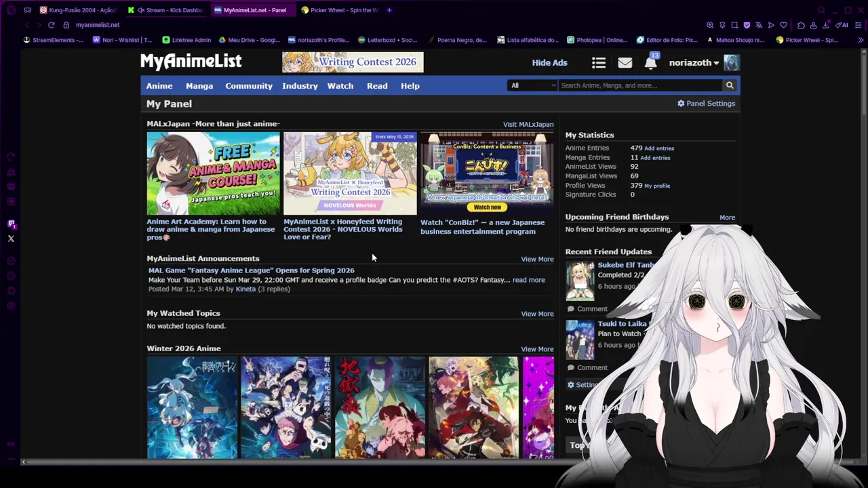868x488 pixels.
Task: Open the Industry menu
Action: [300, 86]
